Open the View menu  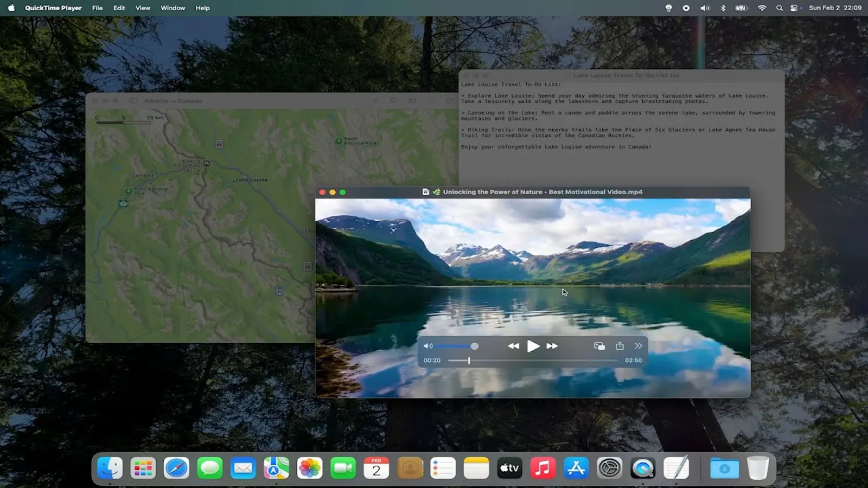coord(143,8)
